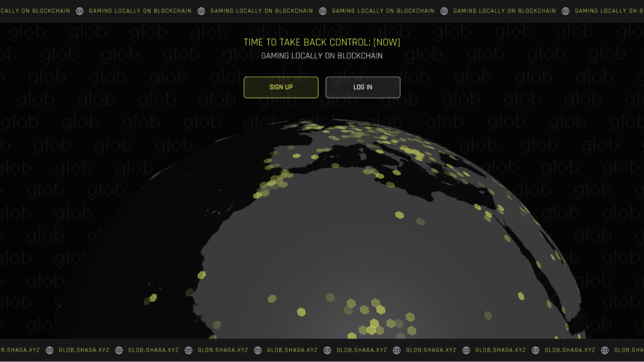Click first complete GAMING LOCALLY ON BLOCKCHAIN ticker text
The height and width of the screenshot is (362, 644).
140,11
